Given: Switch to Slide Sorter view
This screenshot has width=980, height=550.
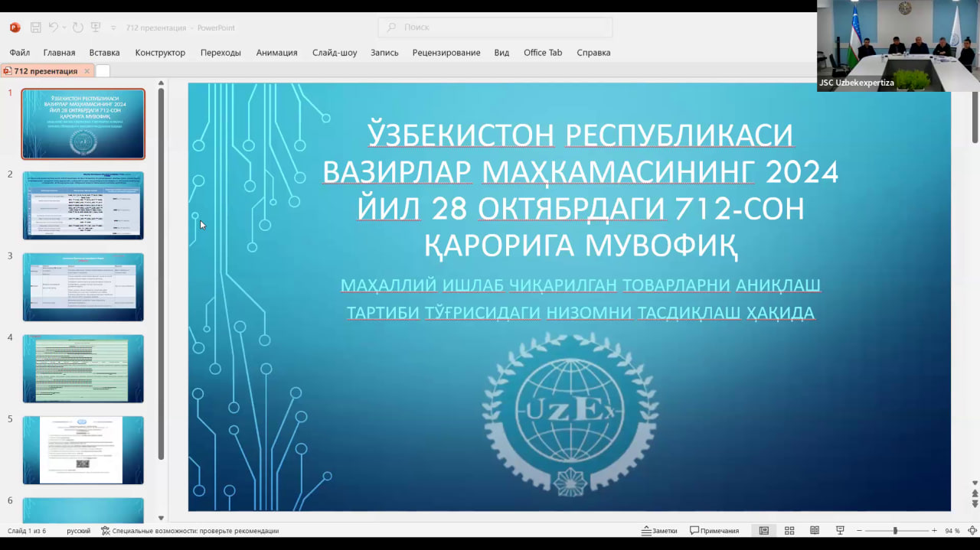Looking at the screenshot, I should tap(789, 531).
